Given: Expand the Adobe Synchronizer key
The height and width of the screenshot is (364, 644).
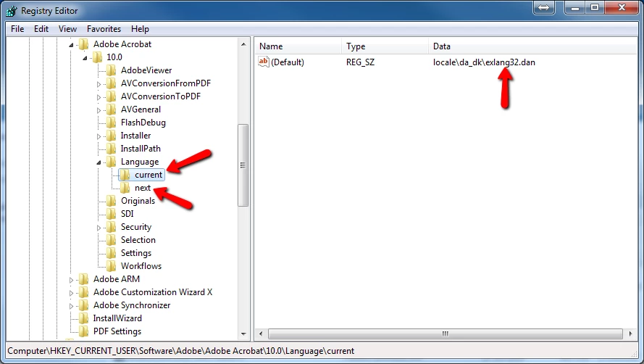Looking at the screenshot, I should 71,306.
